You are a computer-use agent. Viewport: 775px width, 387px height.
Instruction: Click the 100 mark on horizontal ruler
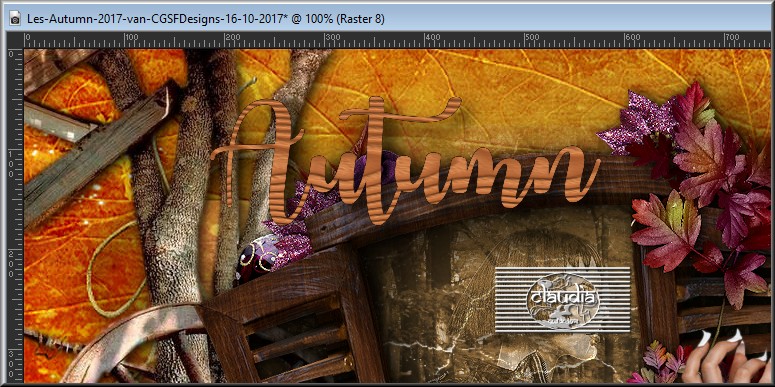[131, 37]
